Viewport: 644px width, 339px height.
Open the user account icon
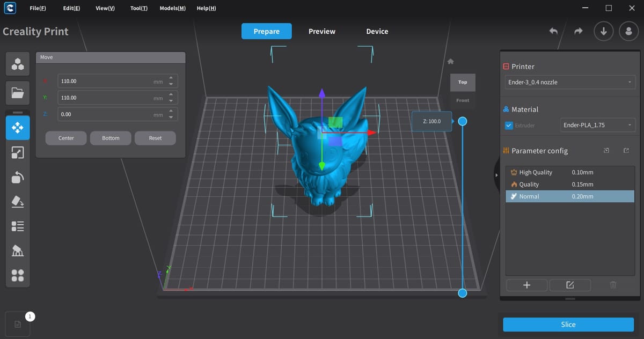tap(628, 31)
